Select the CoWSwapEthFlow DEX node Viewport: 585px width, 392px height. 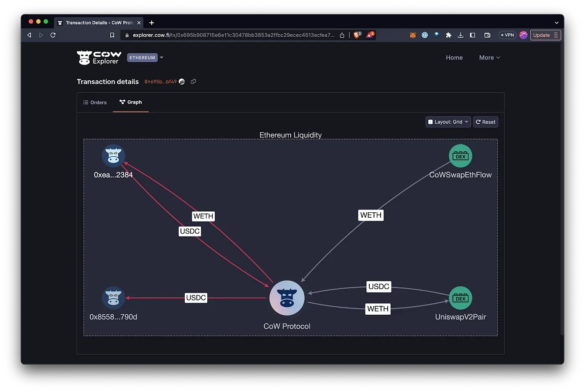(460, 156)
